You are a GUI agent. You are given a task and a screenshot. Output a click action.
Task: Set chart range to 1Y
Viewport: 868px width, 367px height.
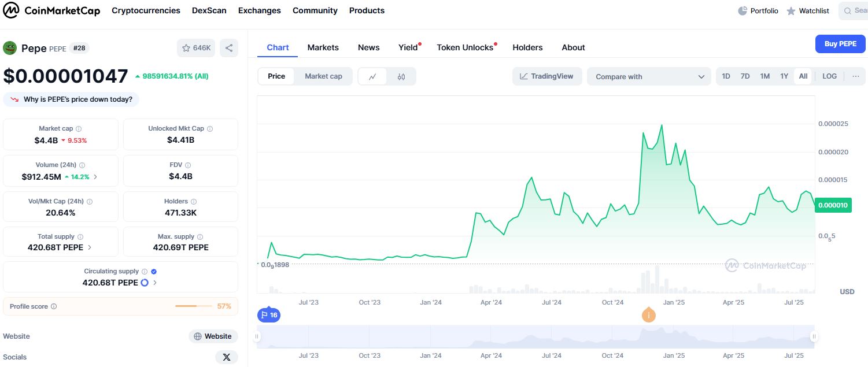(x=784, y=76)
